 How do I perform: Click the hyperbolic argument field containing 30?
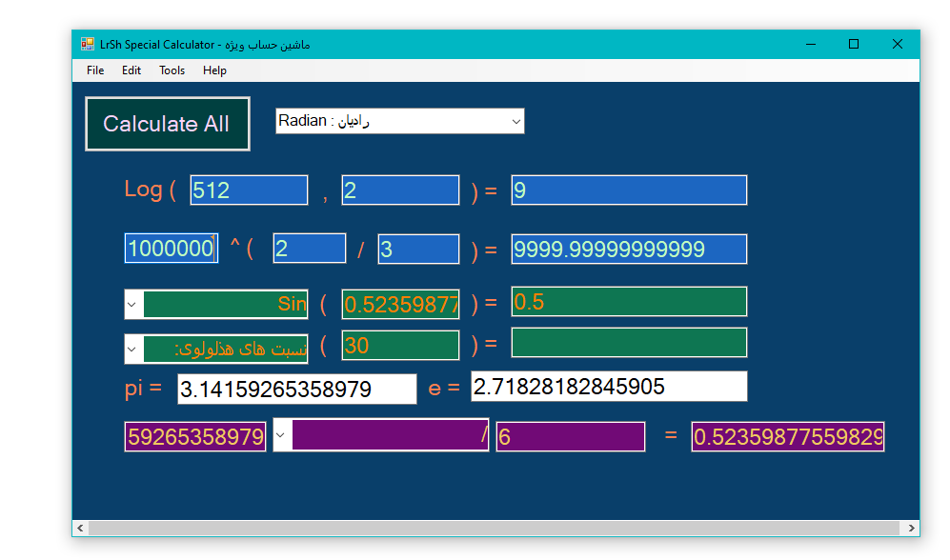(x=400, y=346)
